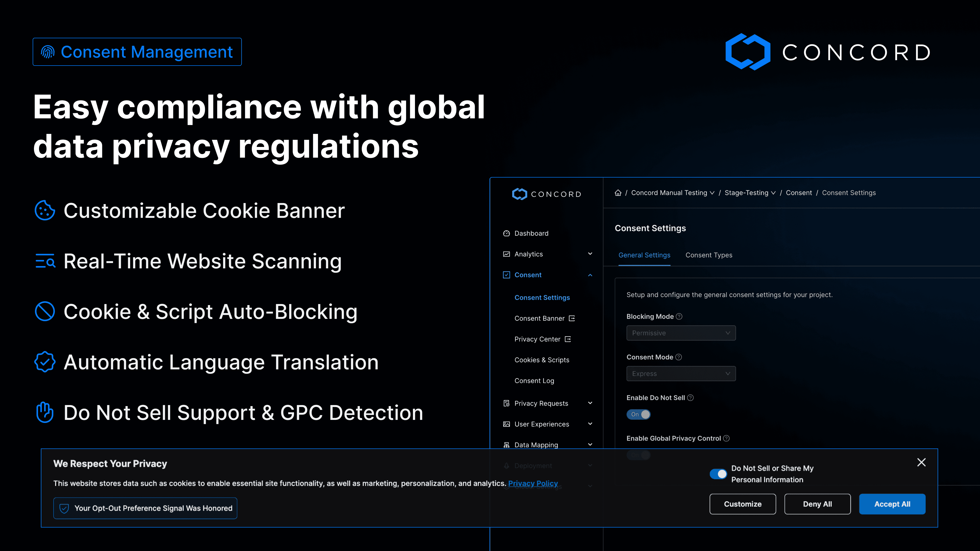Close the cookie banner with X
Image resolution: width=980 pixels, height=551 pixels.
coord(921,462)
